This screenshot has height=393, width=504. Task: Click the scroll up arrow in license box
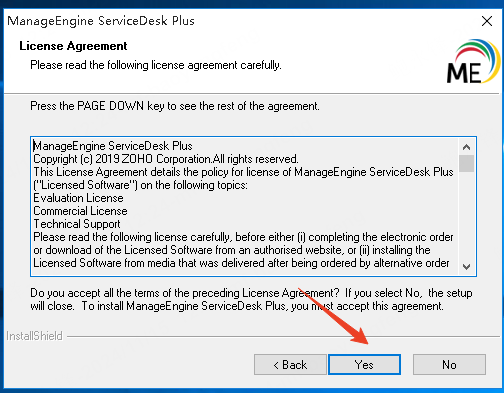466,147
